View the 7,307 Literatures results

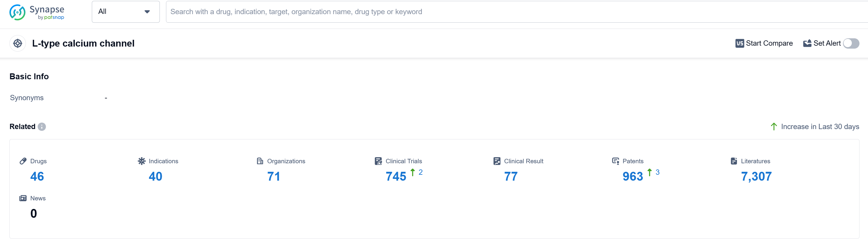pyautogui.click(x=756, y=177)
